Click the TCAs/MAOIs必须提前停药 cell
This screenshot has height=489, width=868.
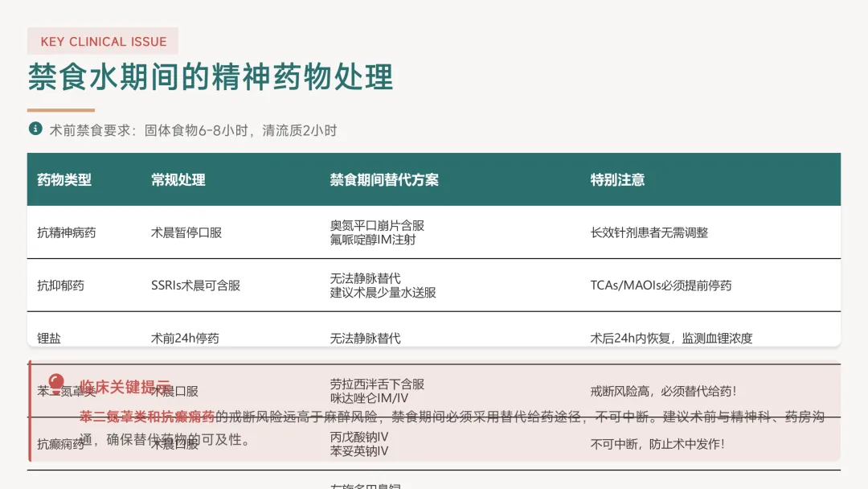tap(661, 286)
